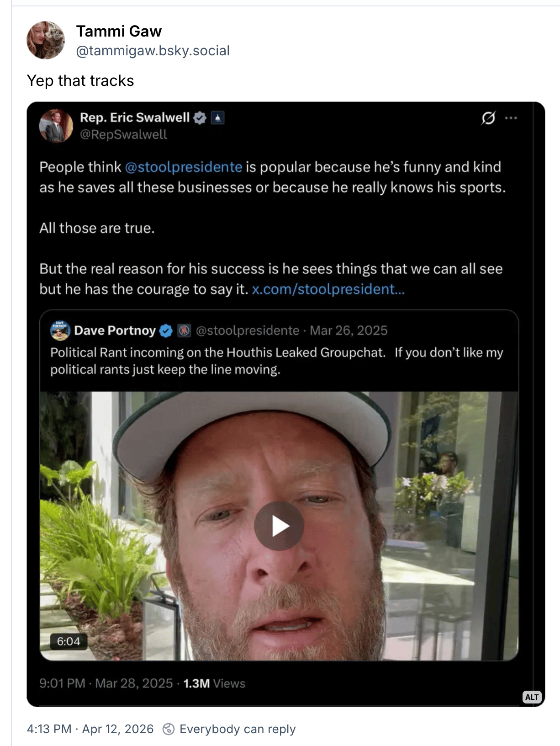This screenshot has height=746, width=560.
Task: Click Rep. Eric Swalwell's avatar in the embedded tweet
Action: (x=56, y=126)
